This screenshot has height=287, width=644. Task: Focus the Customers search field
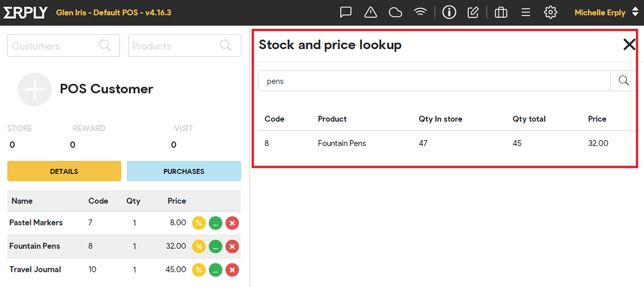tap(64, 46)
